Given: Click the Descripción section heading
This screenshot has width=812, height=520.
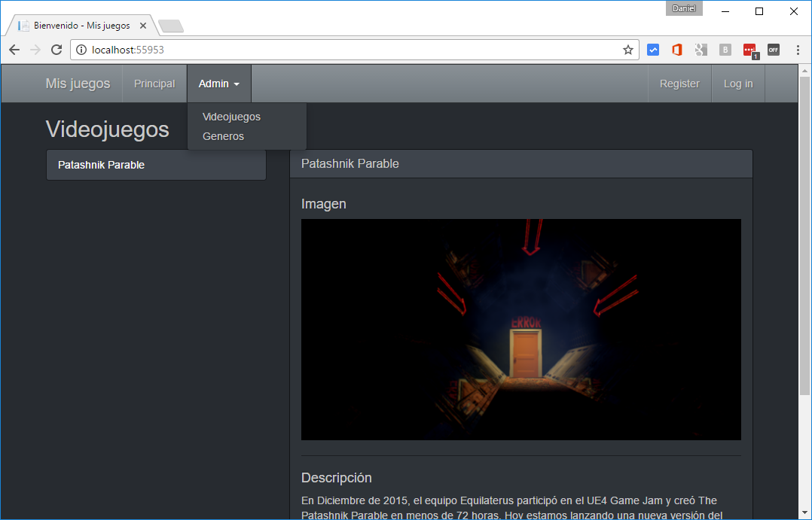Looking at the screenshot, I should 337,478.
